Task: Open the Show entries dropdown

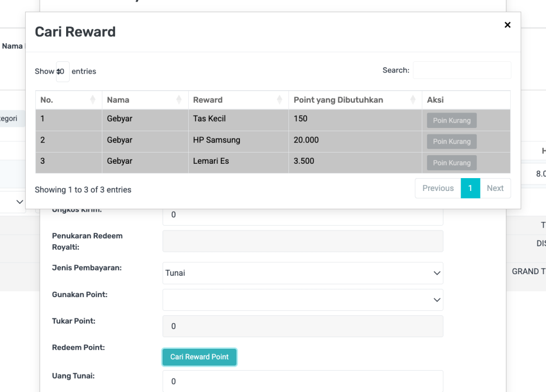Action: (62, 71)
